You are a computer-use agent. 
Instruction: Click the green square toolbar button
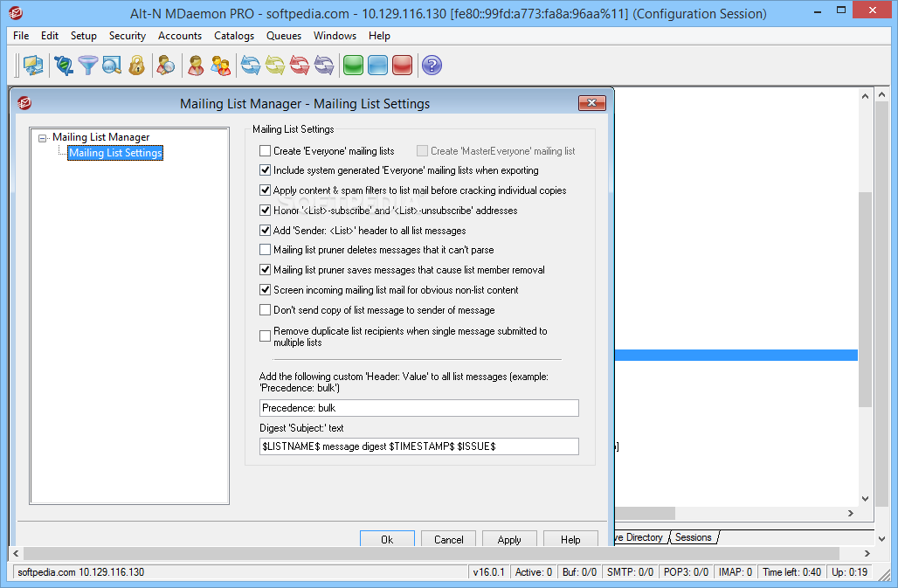click(x=354, y=66)
